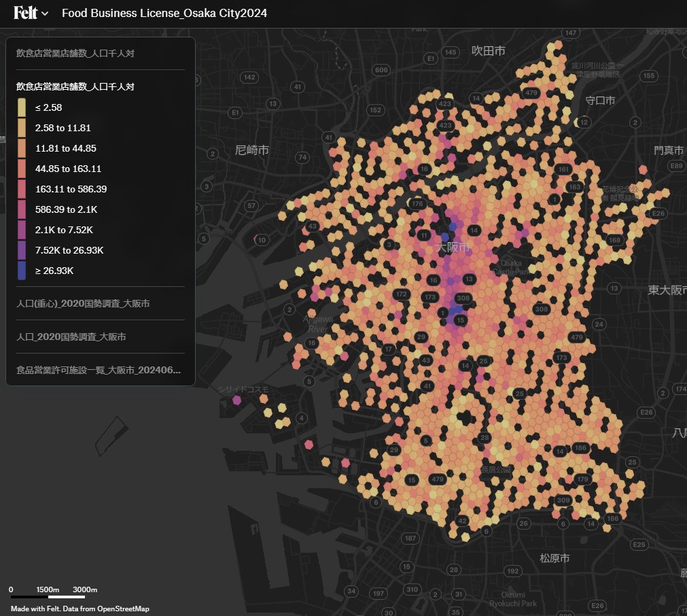The image size is (687, 616).
Task: Click the route 309 road shield
Action: [x=563, y=500]
